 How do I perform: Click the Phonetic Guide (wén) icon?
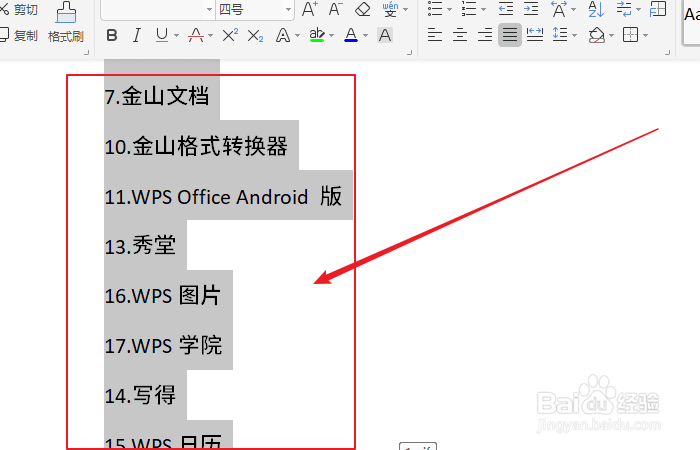[391, 9]
